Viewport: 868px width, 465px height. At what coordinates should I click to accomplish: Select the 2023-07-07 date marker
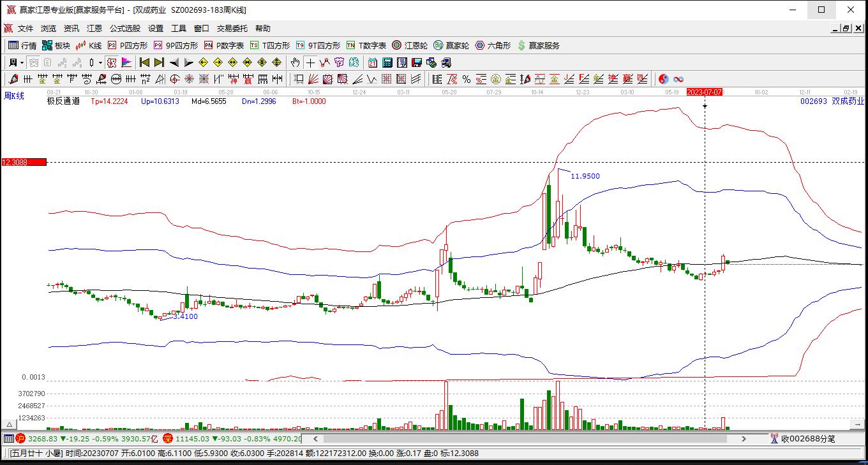coord(705,92)
